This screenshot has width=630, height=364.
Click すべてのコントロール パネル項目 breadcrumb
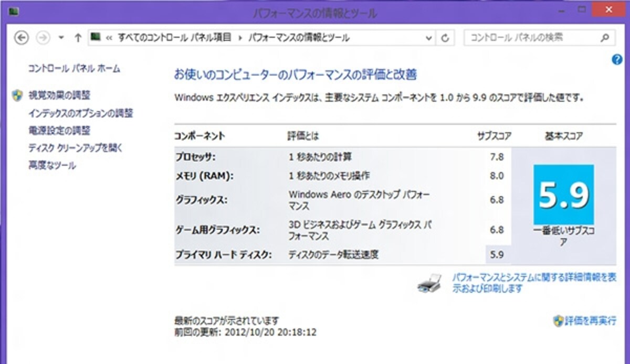pos(174,38)
